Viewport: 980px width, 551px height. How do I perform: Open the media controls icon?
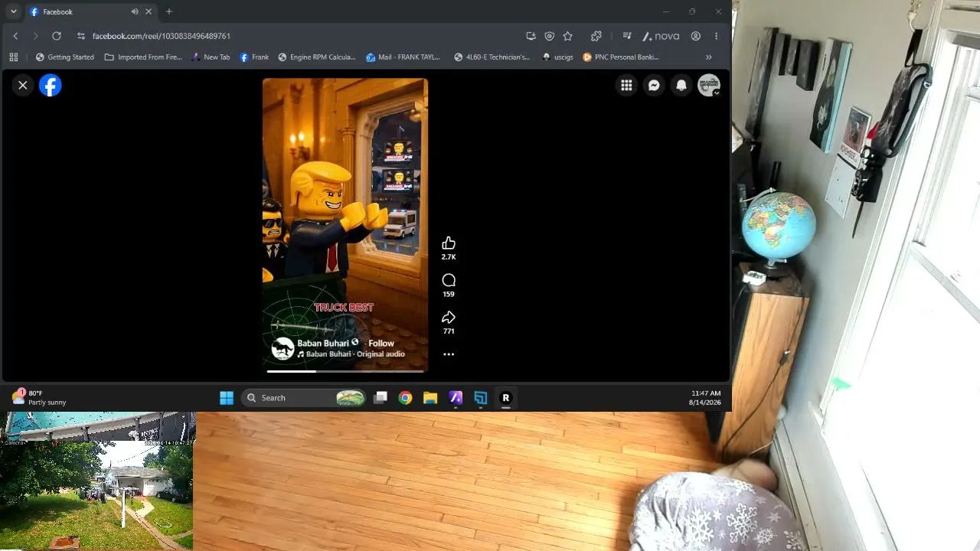(x=626, y=36)
